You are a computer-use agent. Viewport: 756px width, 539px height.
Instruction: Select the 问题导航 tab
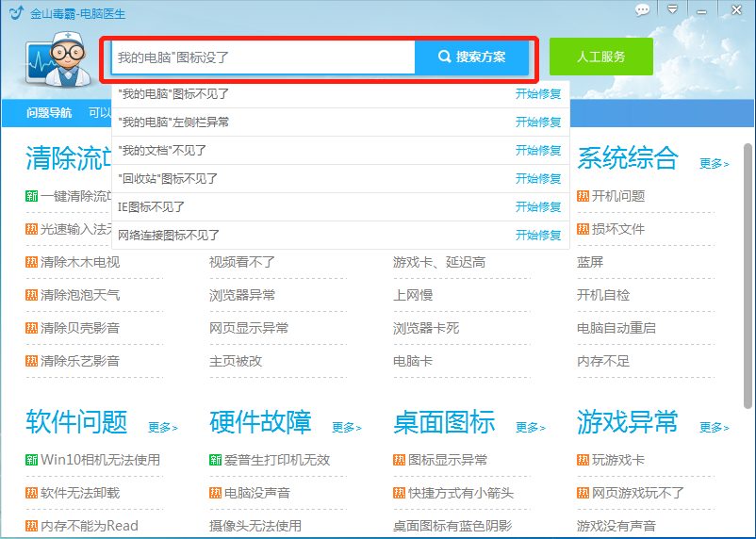[x=49, y=113]
